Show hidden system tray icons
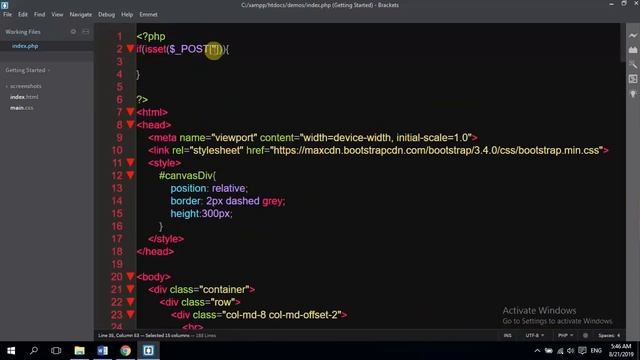The width and height of the screenshot is (640, 360). [x=537, y=351]
